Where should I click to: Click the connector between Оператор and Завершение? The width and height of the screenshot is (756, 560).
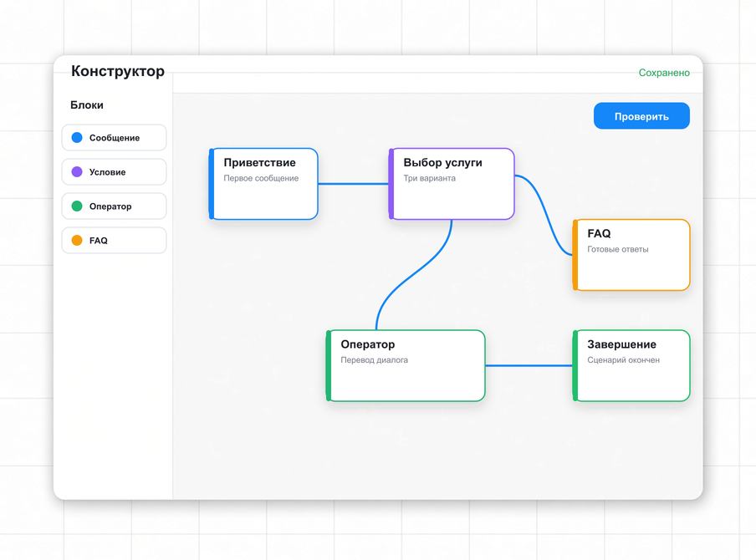click(x=529, y=366)
